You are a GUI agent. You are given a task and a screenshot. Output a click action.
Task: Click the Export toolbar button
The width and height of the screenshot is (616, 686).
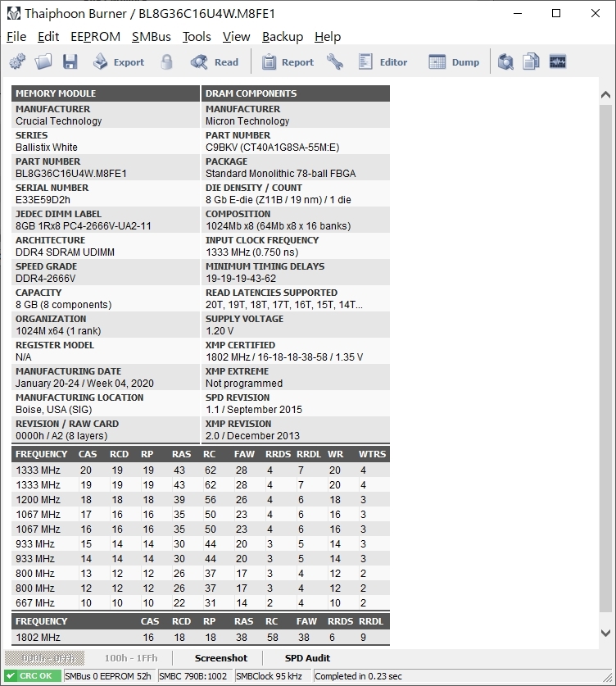(x=119, y=61)
